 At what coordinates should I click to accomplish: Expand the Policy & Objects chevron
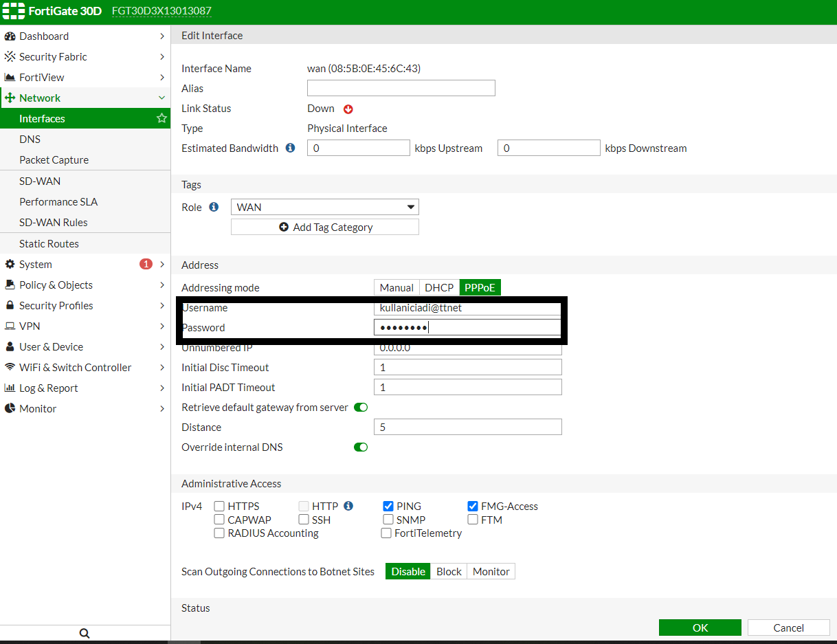pyautogui.click(x=161, y=285)
